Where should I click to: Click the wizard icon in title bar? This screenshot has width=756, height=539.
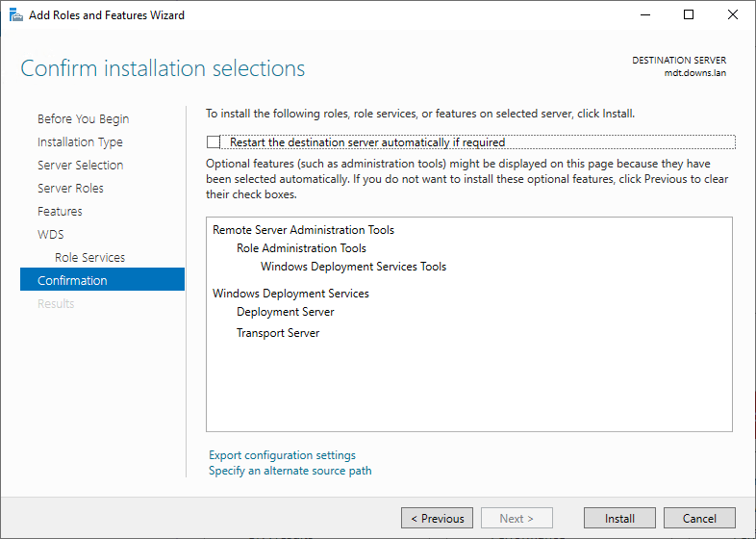click(x=16, y=15)
